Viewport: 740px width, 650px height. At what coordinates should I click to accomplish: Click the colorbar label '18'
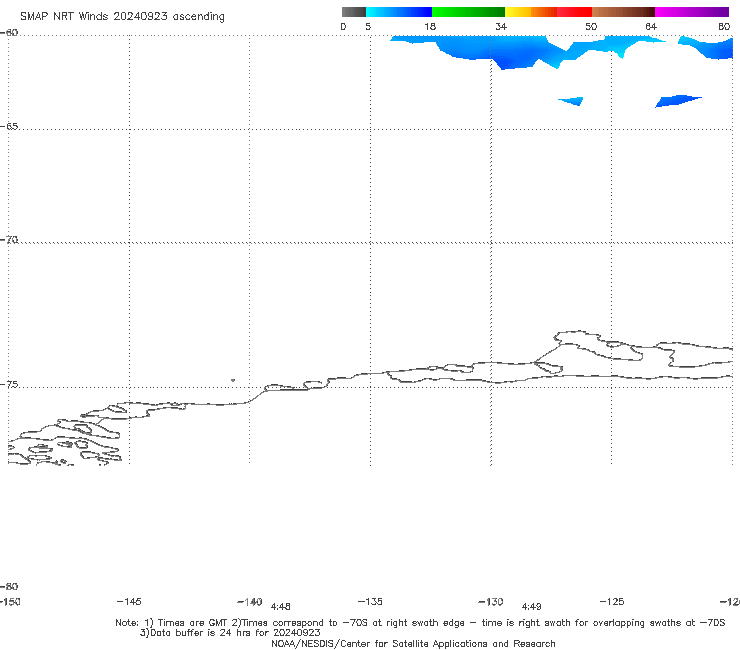pyautogui.click(x=430, y=27)
